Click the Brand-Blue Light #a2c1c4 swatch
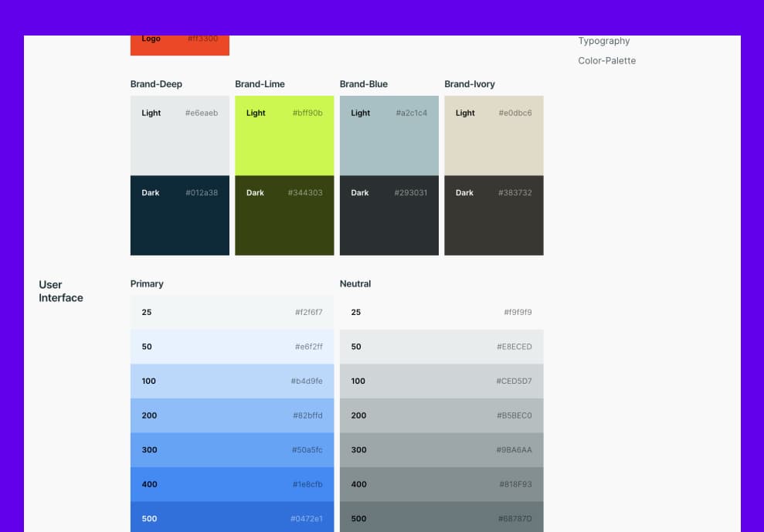This screenshot has width=764, height=532. pos(389,135)
